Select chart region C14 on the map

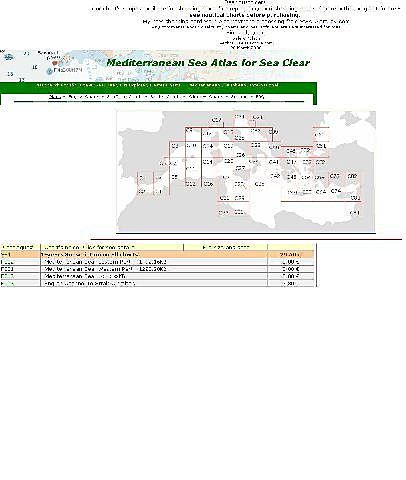tap(208, 146)
